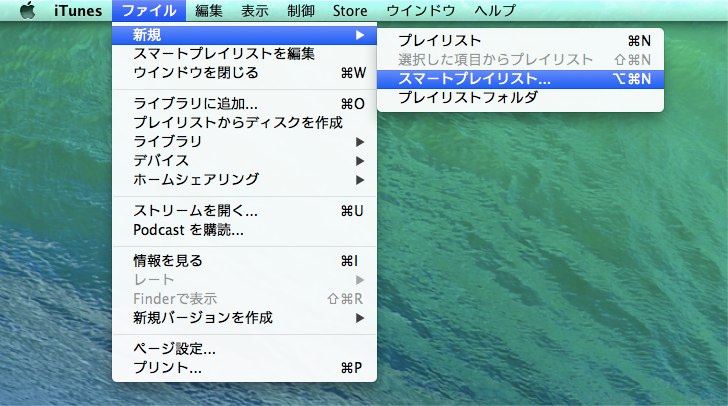Open the ウインドウ menu

point(420,10)
